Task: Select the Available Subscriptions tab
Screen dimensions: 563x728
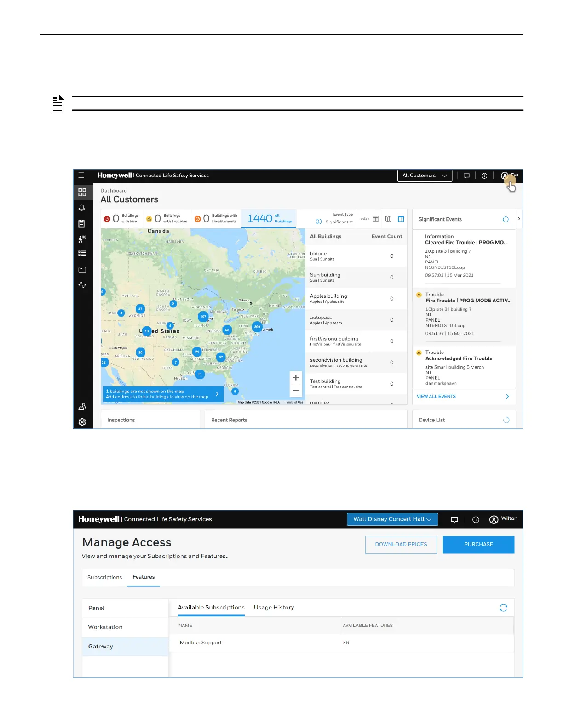Action: tap(211, 607)
